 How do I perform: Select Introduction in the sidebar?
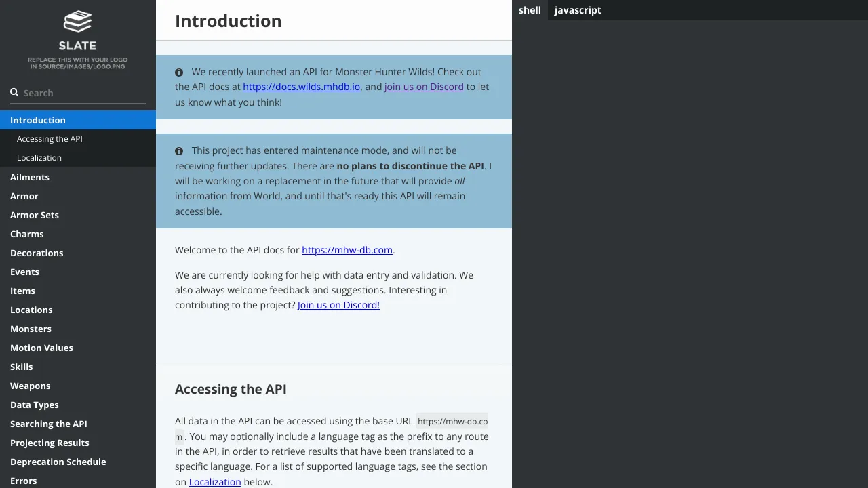tap(78, 120)
